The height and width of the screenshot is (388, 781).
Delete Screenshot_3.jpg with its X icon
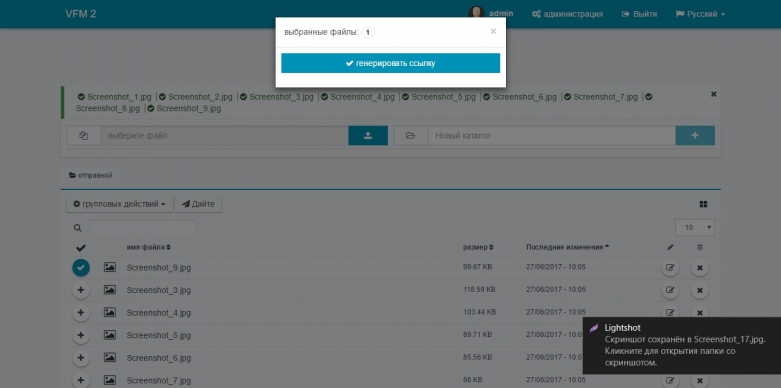[x=699, y=290]
